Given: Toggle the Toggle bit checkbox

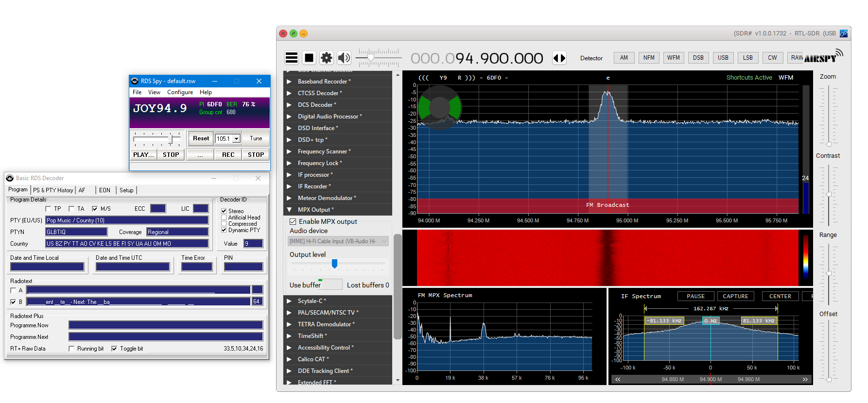Looking at the screenshot, I should click(x=114, y=349).
